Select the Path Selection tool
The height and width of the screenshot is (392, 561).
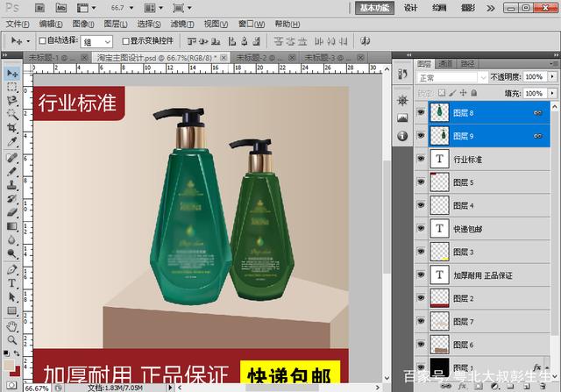pyautogui.click(x=12, y=296)
